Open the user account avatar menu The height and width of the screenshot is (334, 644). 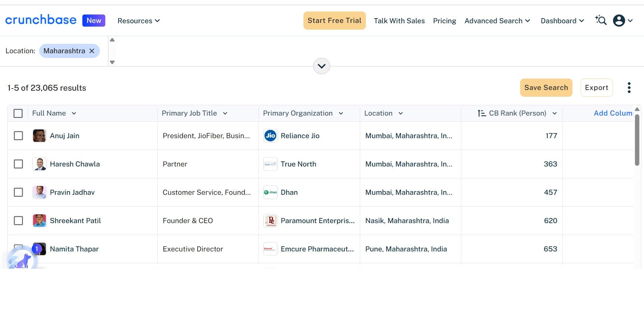point(623,21)
